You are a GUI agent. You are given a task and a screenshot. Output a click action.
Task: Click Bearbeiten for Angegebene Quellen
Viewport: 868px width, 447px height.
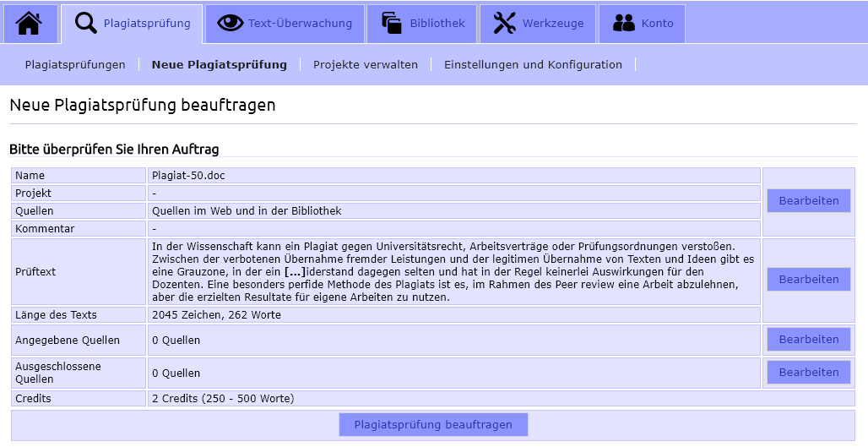pos(809,339)
